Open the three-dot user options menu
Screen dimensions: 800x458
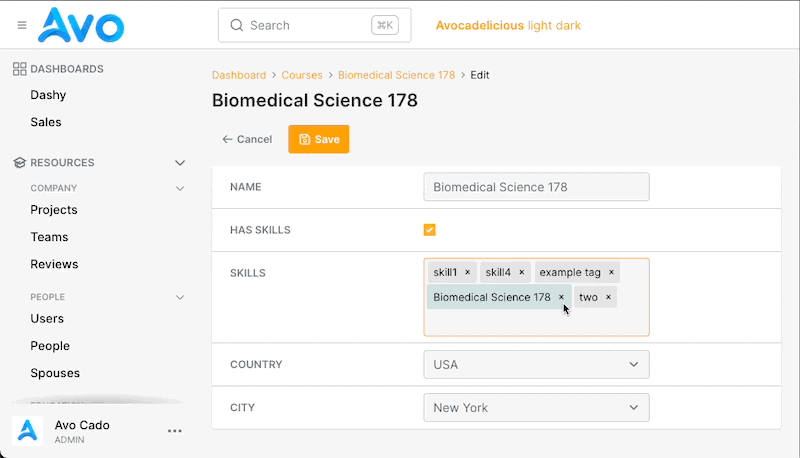pyautogui.click(x=175, y=431)
